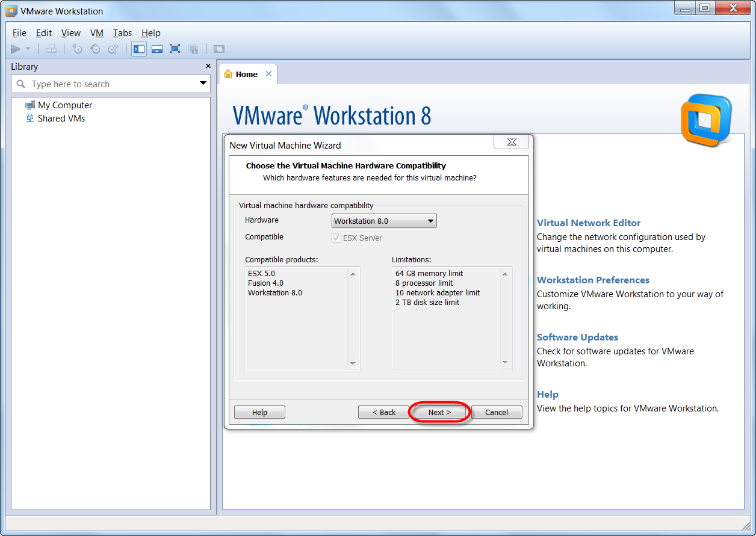
Task: Click the Limitations list scroll up arrow
Action: [x=505, y=274]
